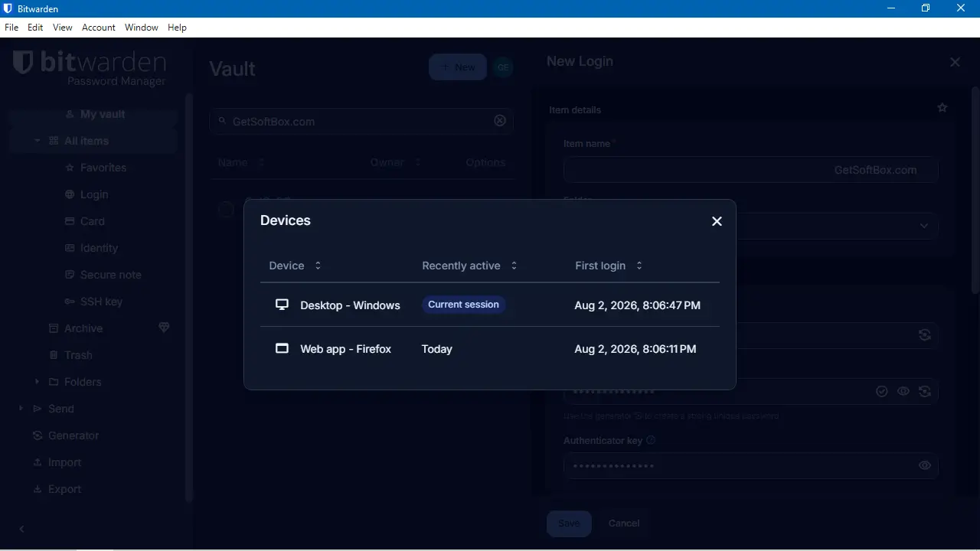Tick the vault item row checkbox

pos(225,209)
